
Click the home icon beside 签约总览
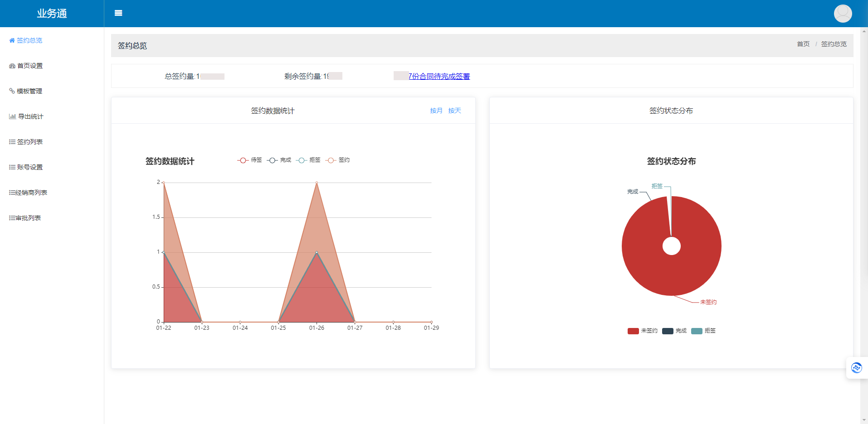12,40
